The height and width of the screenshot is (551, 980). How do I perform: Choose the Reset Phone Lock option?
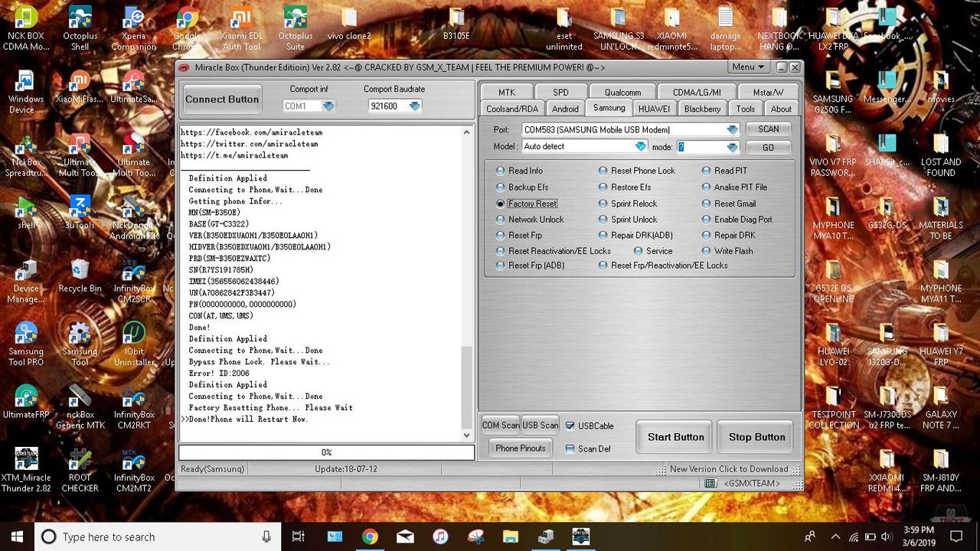[x=637, y=171]
